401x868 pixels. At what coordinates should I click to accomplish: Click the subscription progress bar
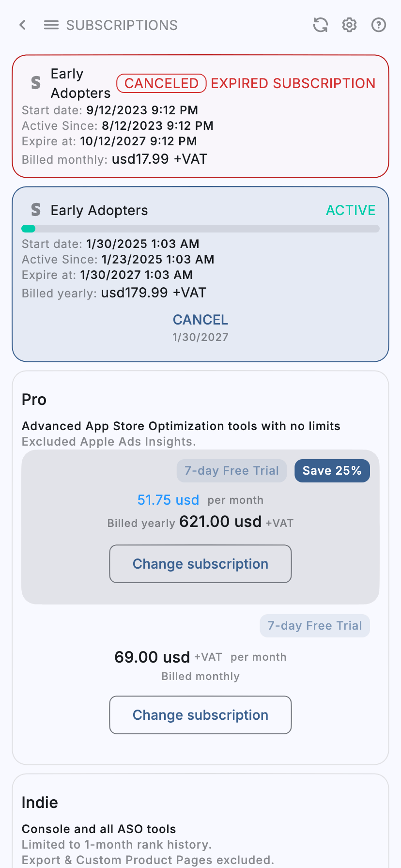[200, 228]
